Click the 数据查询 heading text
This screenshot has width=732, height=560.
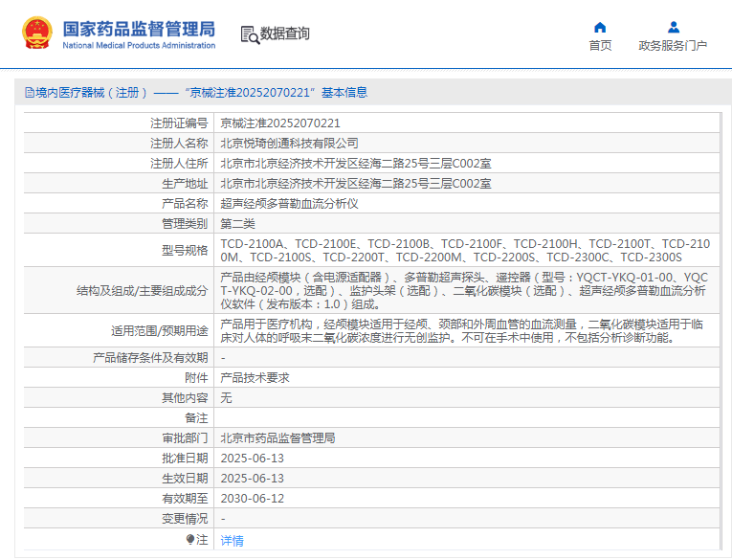coord(285,34)
